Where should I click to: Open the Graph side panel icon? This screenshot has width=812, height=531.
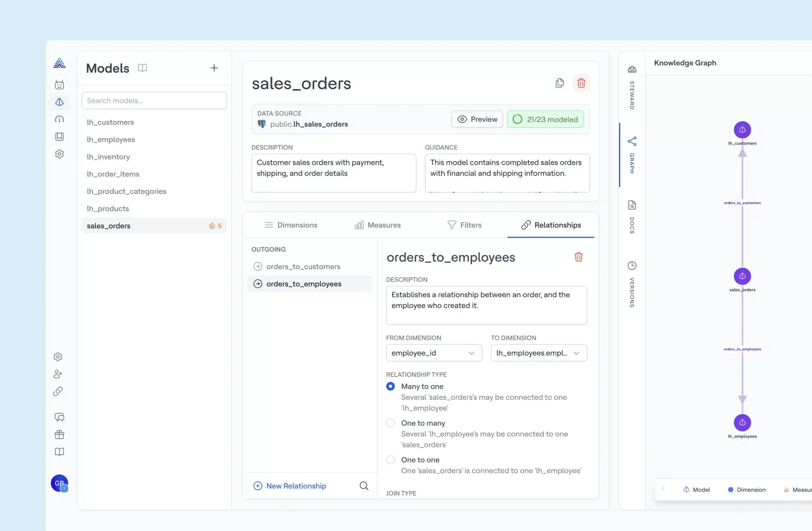click(632, 141)
